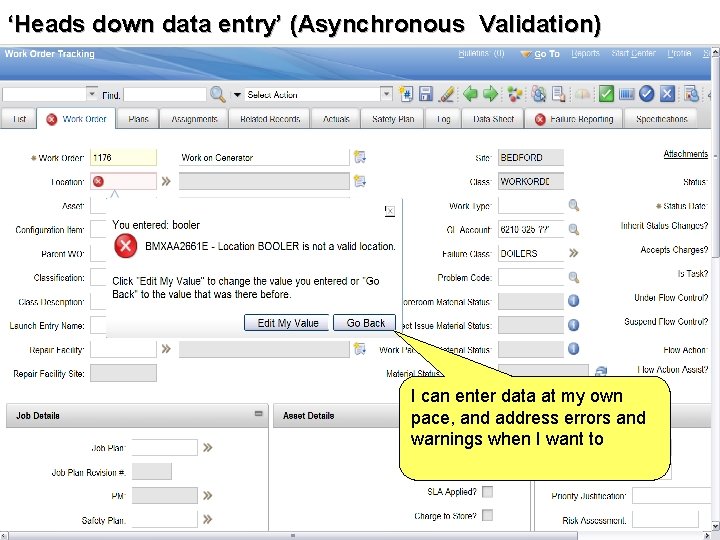Click the workflow routing nodes toolbar icon
This screenshot has width=720, height=540.
pos(514,95)
